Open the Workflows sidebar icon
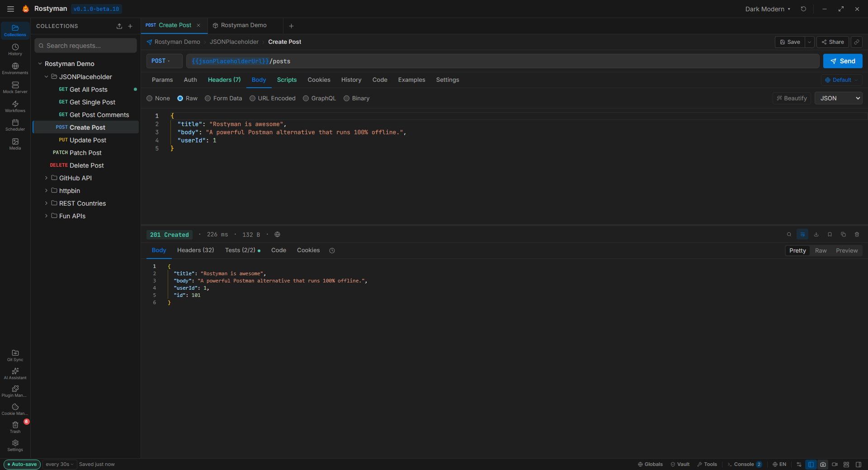 pyautogui.click(x=15, y=106)
